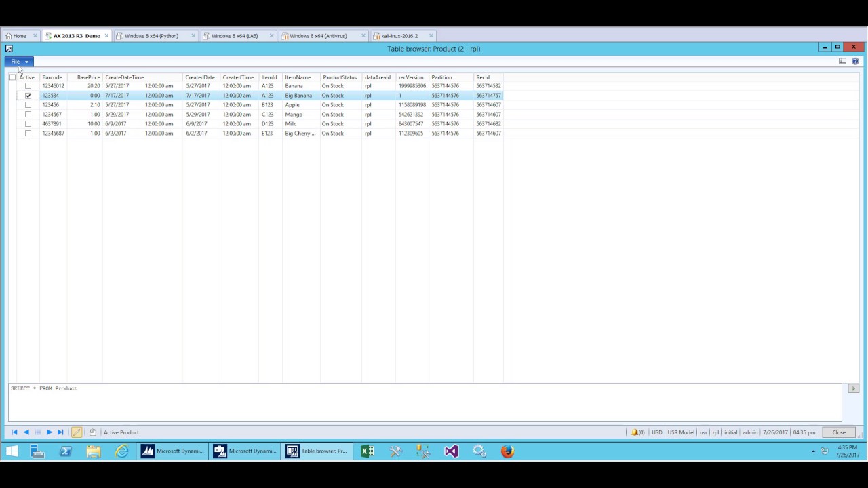Screen dimensions: 868x488
Task: Run SQL query arrow button
Action: click(x=853, y=388)
